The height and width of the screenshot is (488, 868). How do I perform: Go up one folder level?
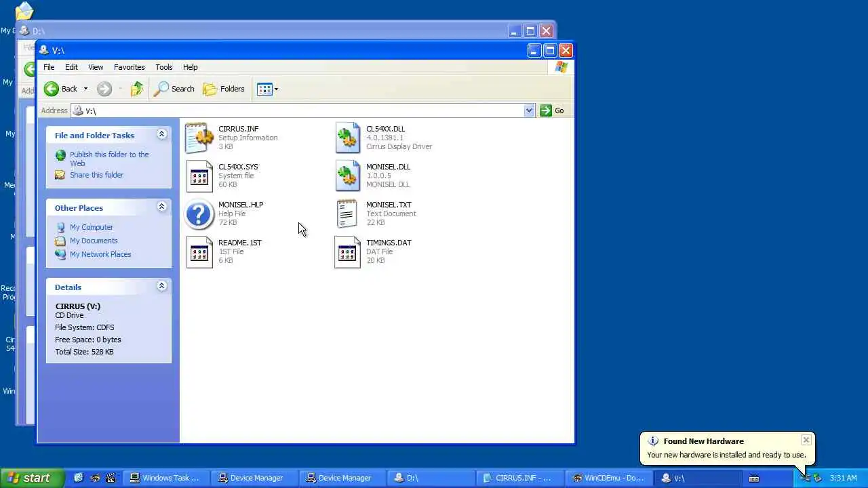pos(137,89)
